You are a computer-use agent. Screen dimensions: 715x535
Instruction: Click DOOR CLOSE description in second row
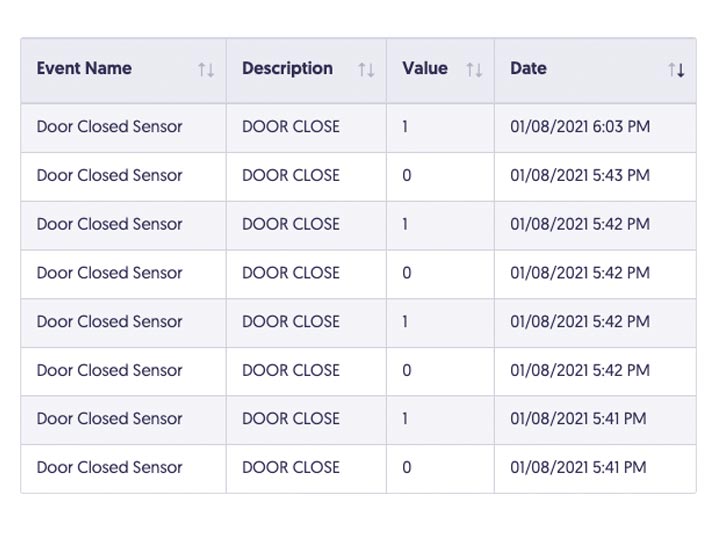[291, 176]
